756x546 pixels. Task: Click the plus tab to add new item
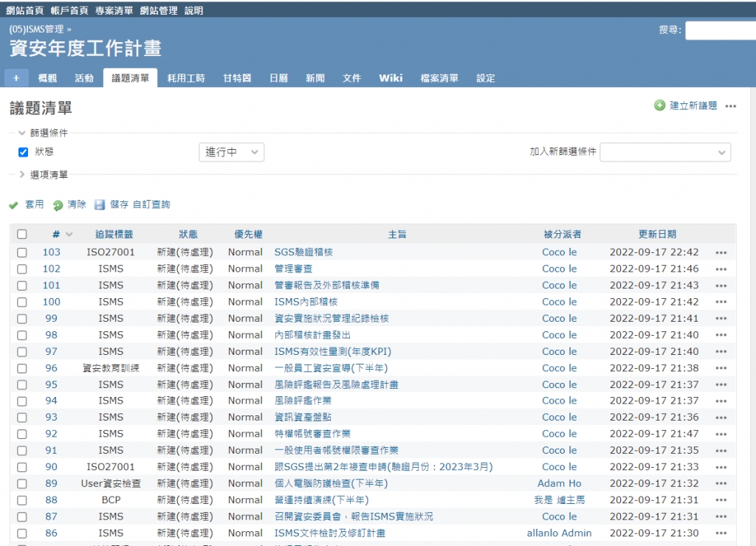click(x=16, y=78)
